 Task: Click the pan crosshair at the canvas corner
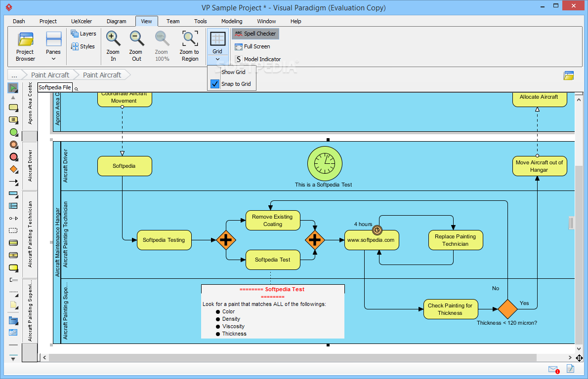pyautogui.click(x=579, y=358)
